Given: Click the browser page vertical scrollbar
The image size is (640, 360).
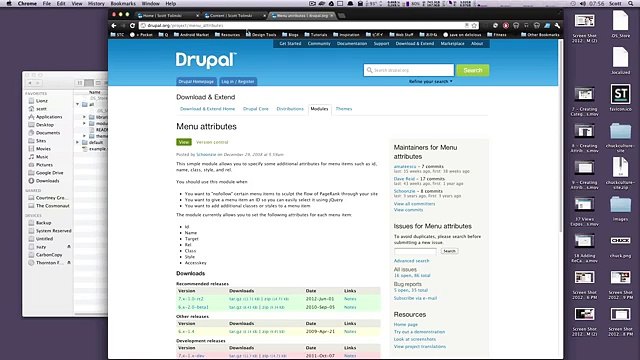Looking at the screenshot, I should coord(561,137).
